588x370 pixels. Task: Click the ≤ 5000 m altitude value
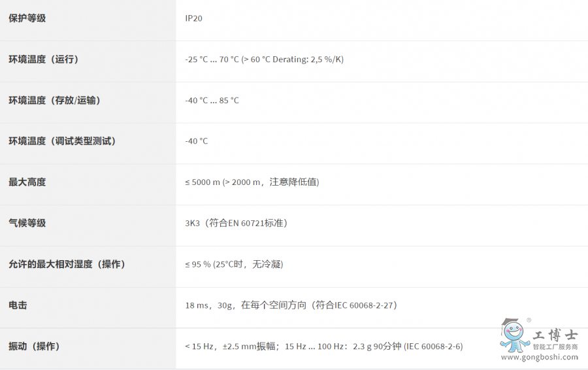252,182
